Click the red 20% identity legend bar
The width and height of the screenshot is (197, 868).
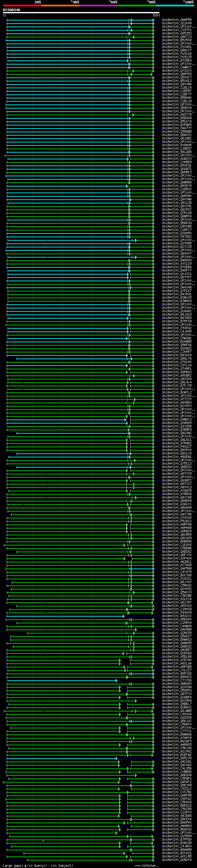click(22, 6)
